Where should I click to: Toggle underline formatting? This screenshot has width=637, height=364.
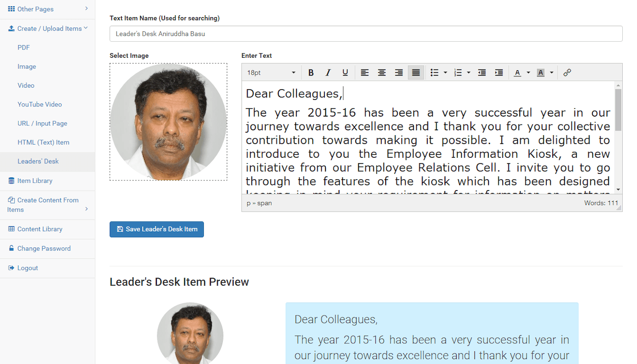pos(345,73)
